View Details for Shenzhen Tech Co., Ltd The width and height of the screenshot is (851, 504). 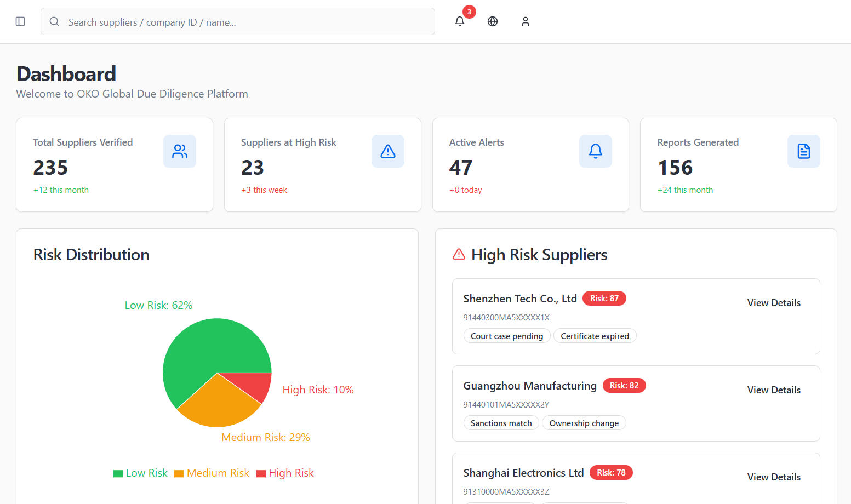pos(774,303)
